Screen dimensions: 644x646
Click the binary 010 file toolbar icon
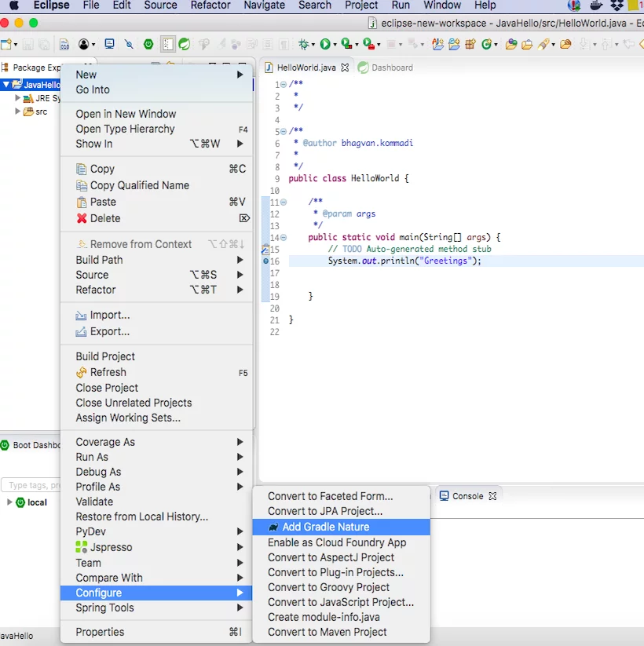pyautogui.click(x=64, y=44)
